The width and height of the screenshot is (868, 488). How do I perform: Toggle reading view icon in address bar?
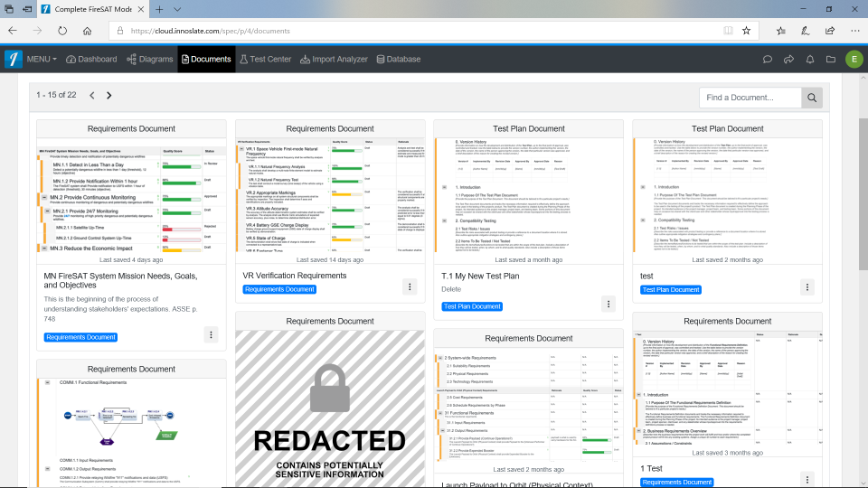pos(728,31)
